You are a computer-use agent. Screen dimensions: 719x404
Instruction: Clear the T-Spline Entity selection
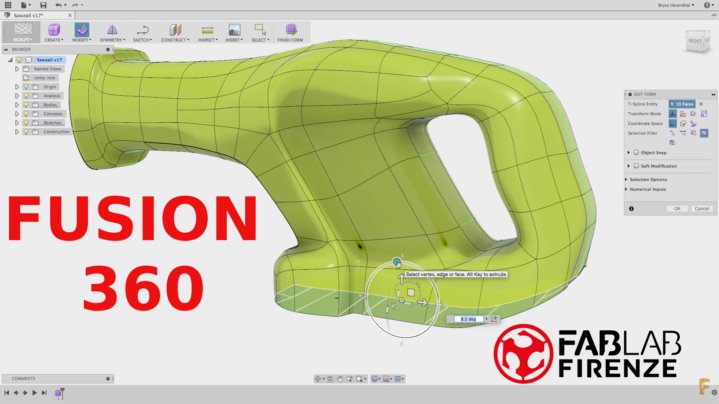[701, 104]
